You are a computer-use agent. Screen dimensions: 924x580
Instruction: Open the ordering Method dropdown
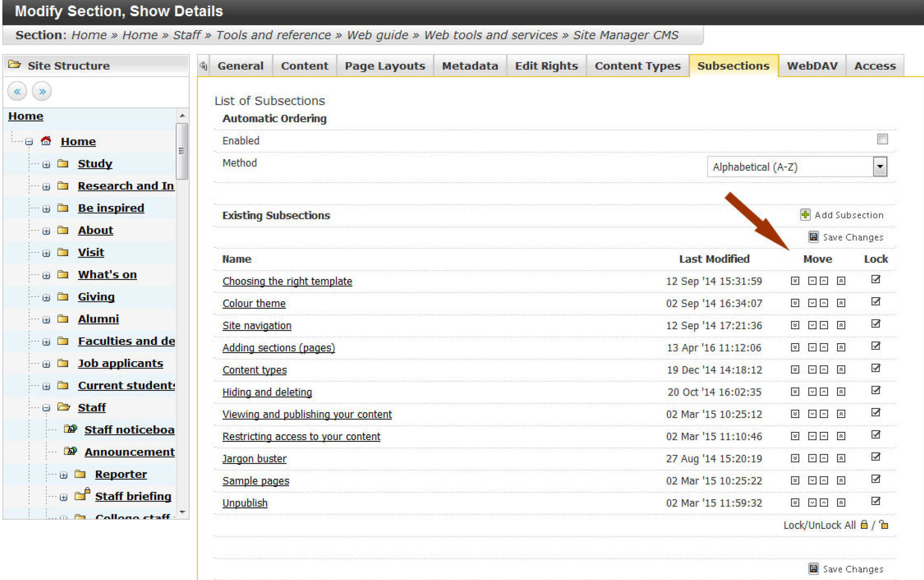(880, 167)
